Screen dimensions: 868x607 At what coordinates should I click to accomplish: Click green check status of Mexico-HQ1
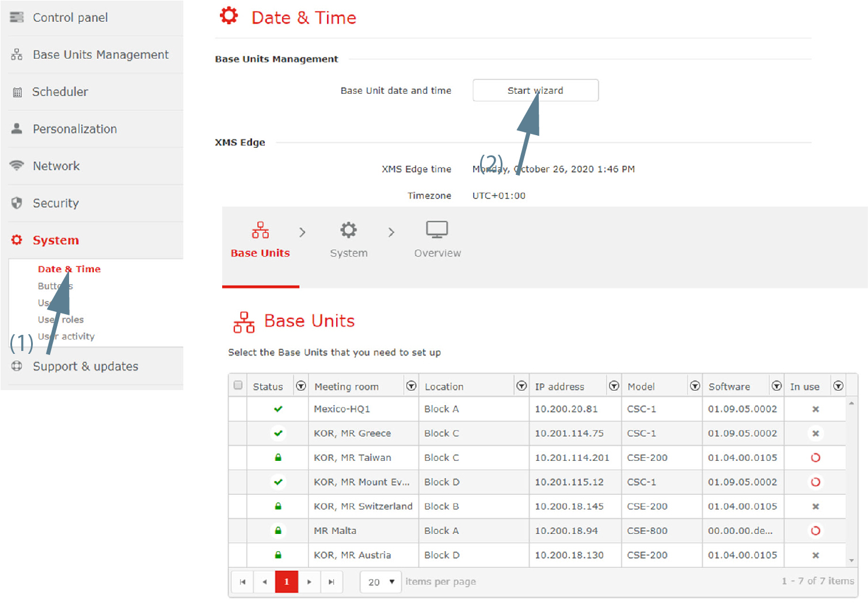[x=278, y=409]
